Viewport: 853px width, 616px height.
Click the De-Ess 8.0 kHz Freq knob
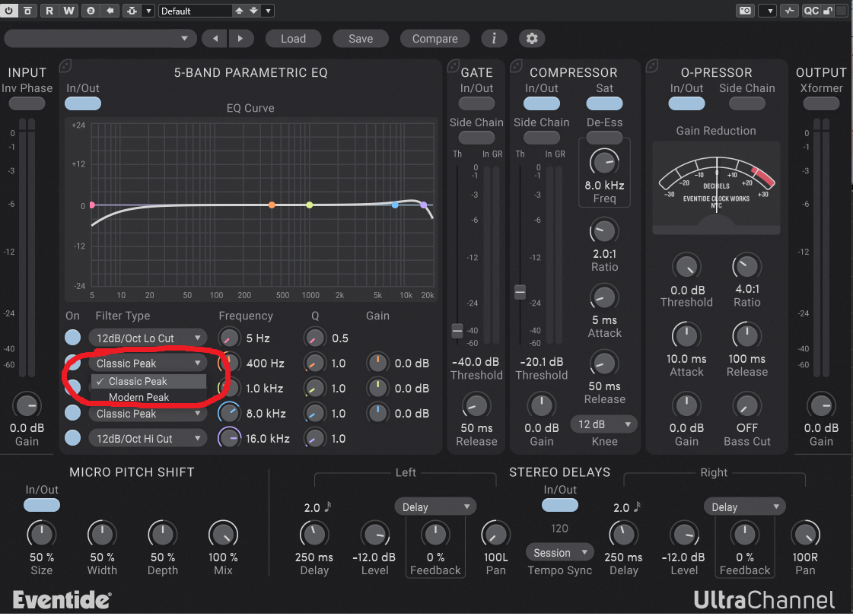coord(604,162)
